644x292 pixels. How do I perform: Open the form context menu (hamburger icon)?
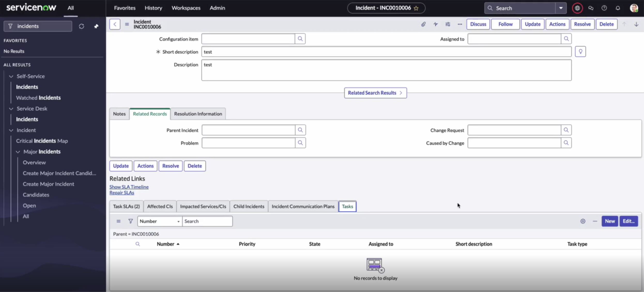[x=127, y=24]
